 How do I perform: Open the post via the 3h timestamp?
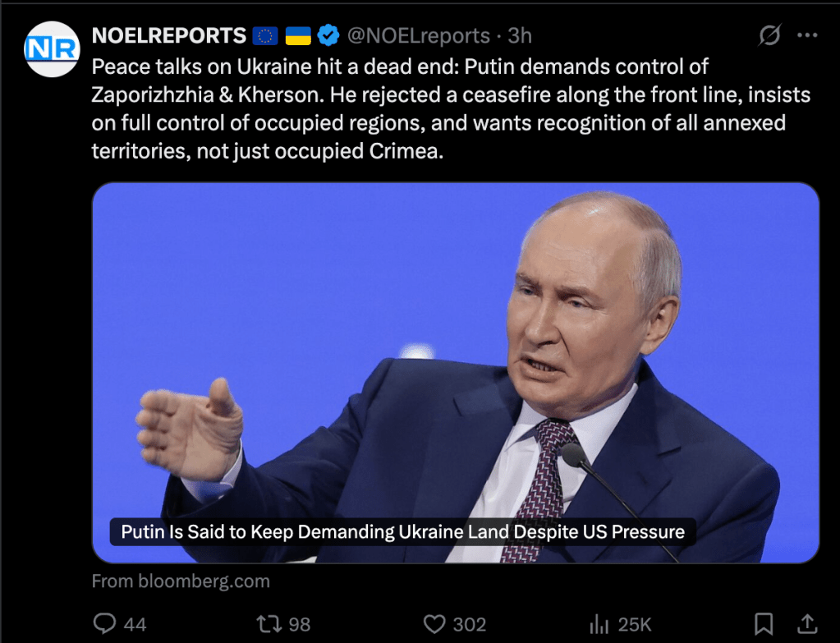click(x=520, y=36)
